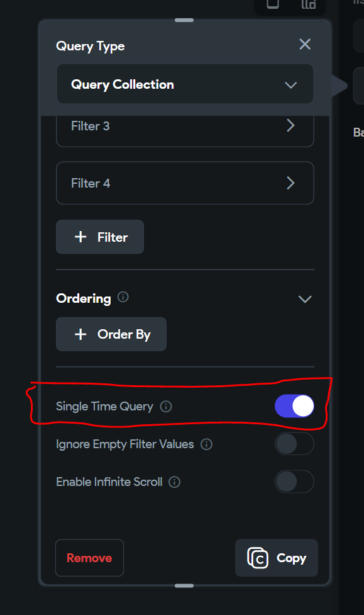Open the Query Collection dropdown
The height and width of the screenshot is (615, 364).
(185, 84)
